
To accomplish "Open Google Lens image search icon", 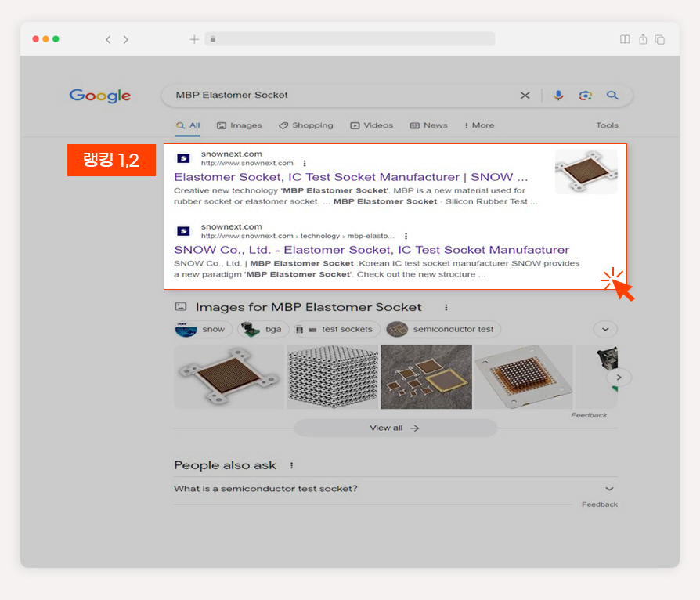I will tap(585, 95).
